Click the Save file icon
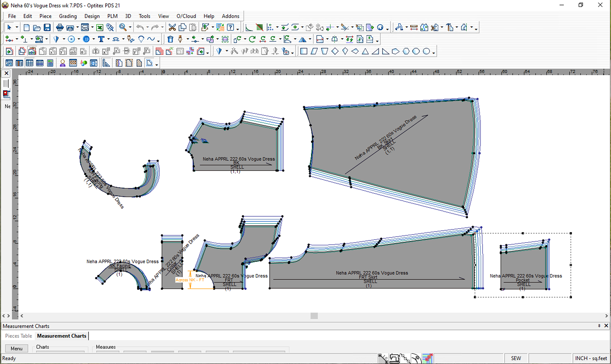Image resolution: width=611 pixels, height=364 pixels. point(47,28)
